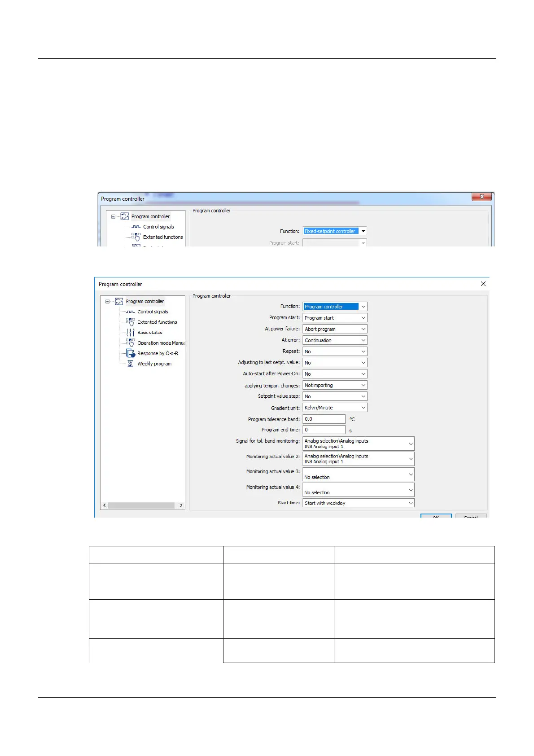
Task: Close the lower Program controller dialog
Action: tap(483, 284)
